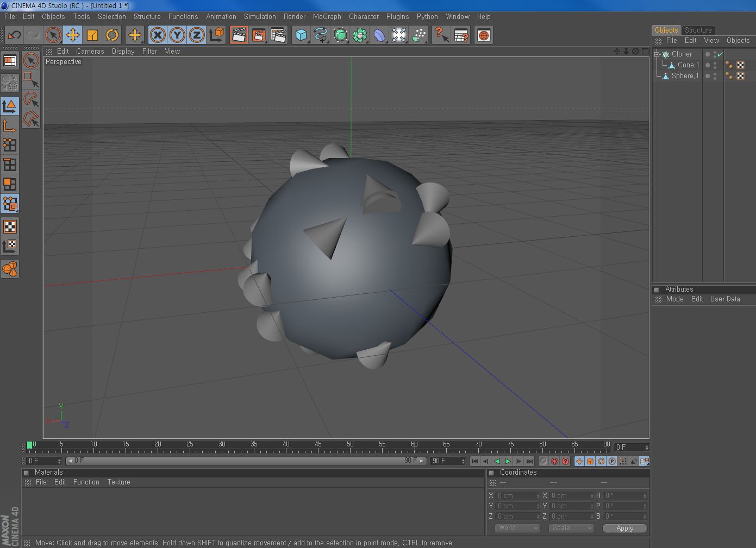
Task: Click the viewport maximize toggle icon
Action: pyautogui.click(x=645, y=51)
